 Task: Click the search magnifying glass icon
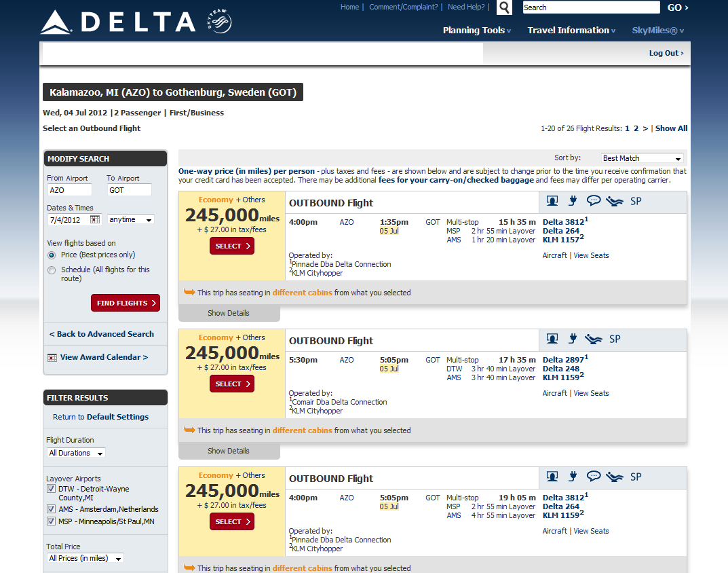coord(504,7)
